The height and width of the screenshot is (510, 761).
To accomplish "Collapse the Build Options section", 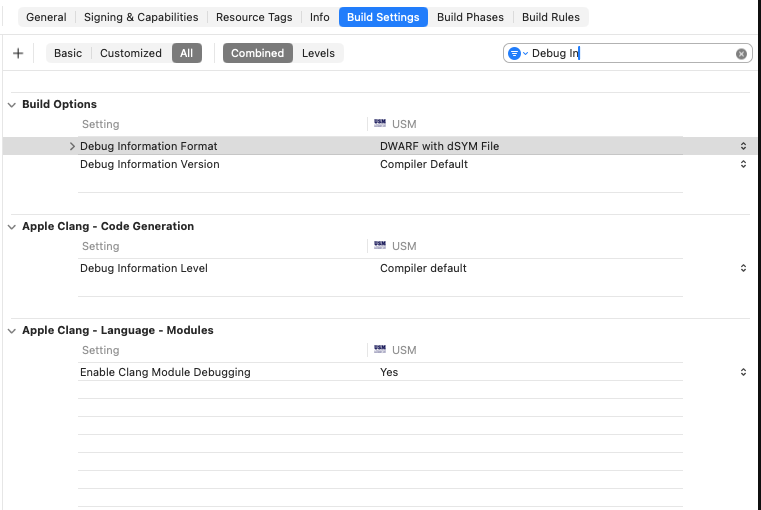I will pos(12,104).
